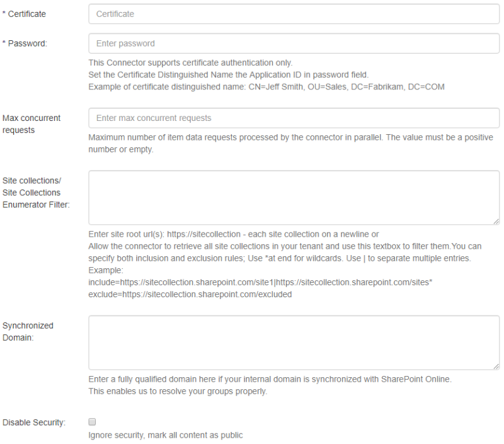Click the Certificate field label
The image size is (504, 444).
[25, 13]
